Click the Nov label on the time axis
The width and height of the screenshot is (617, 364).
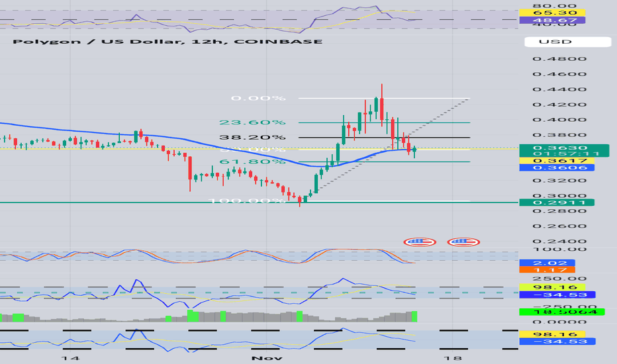point(267,358)
